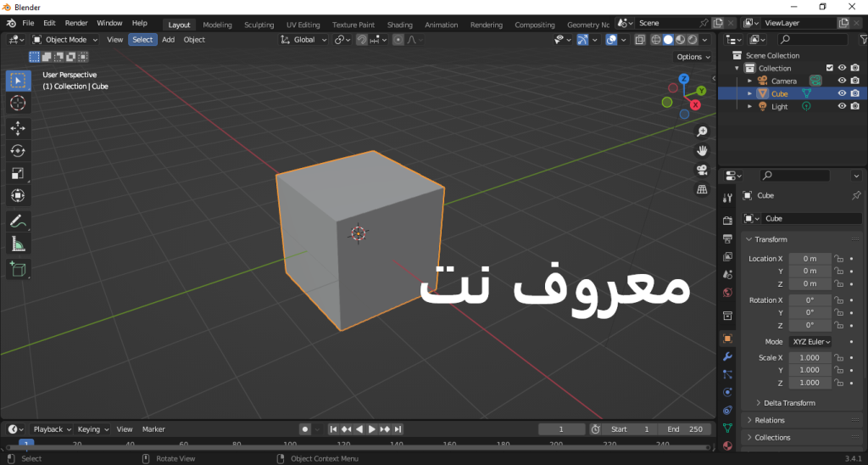Hide the Cube in viewport
The height and width of the screenshot is (465, 868).
click(842, 93)
